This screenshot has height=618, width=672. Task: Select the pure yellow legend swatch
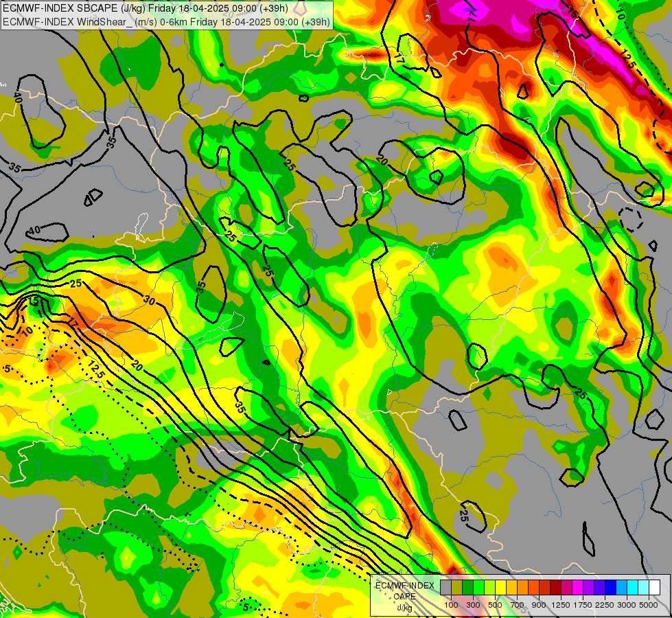500,588
